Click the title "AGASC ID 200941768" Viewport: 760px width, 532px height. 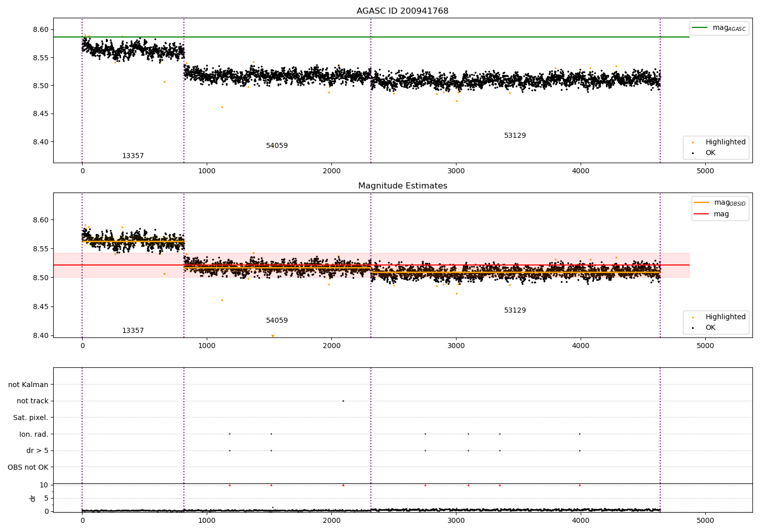point(402,11)
